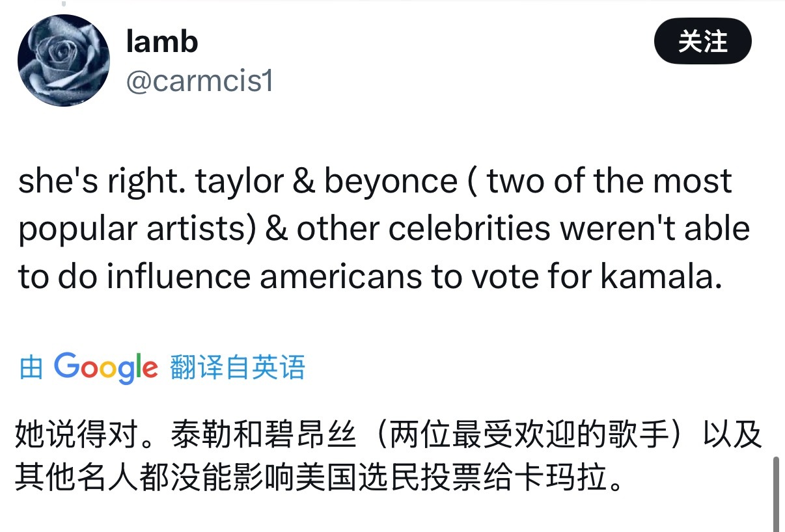Click the display name "lamb"
This screenshot has height=532, width=785.
coord(161,42)
